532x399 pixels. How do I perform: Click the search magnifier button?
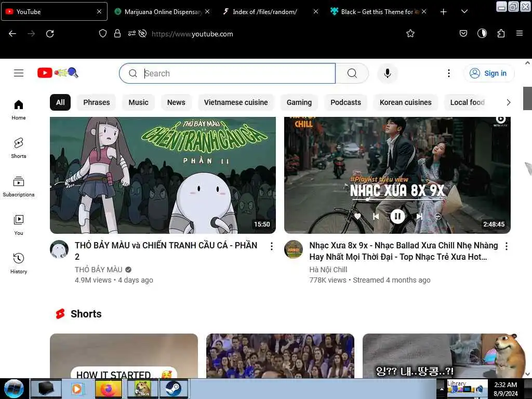352,73
